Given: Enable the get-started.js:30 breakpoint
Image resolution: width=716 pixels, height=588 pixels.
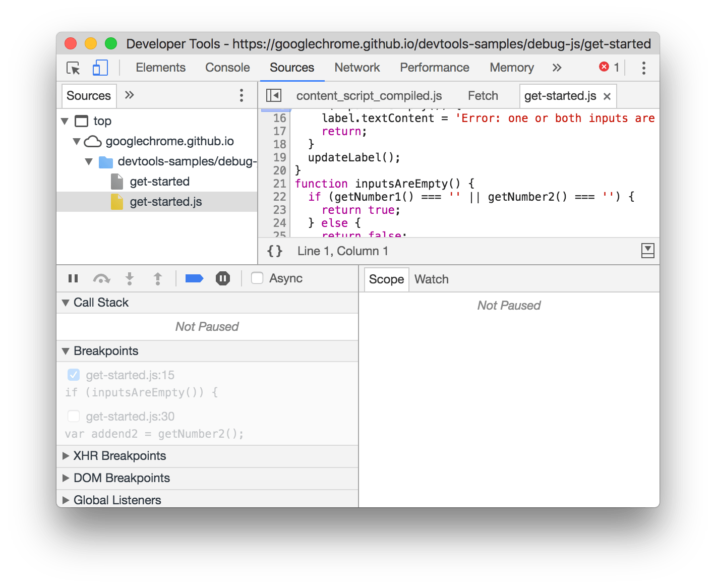Looking at the screenshot, I should pyautogui.click(x=74, y=416).
